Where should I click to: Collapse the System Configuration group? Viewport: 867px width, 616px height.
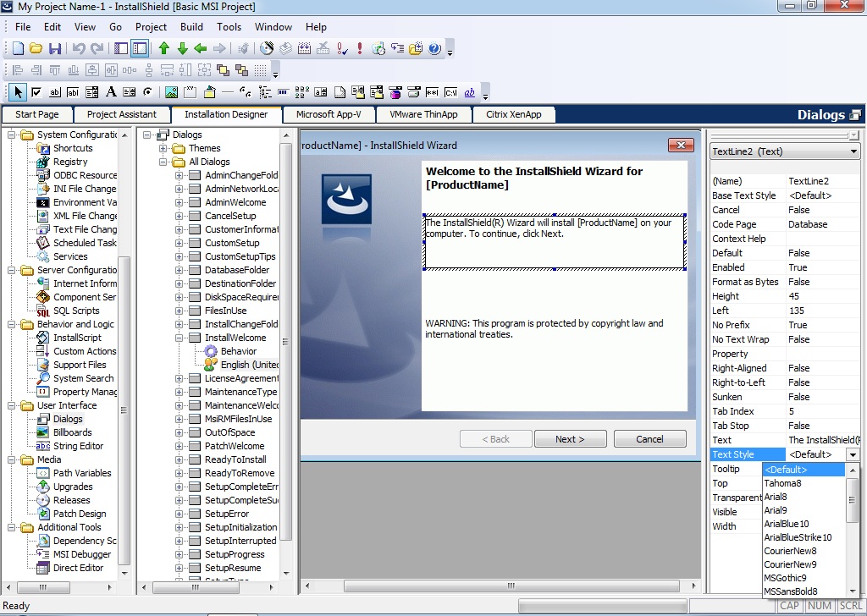[x=12, y=135]
